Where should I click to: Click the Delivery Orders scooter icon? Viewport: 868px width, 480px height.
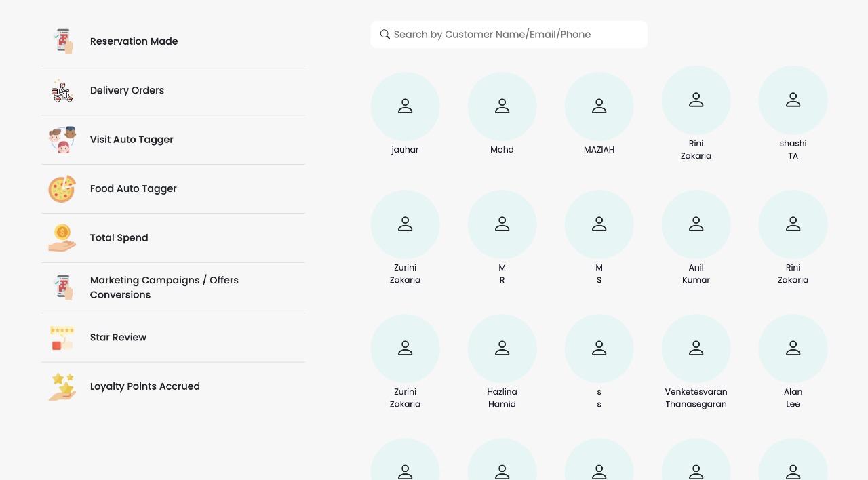pos(62,91)
